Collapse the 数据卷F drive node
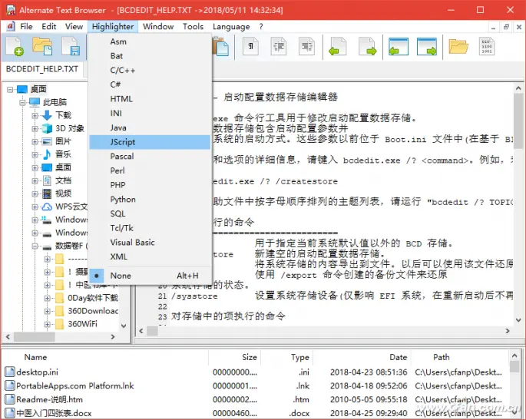 pos(35,246)
